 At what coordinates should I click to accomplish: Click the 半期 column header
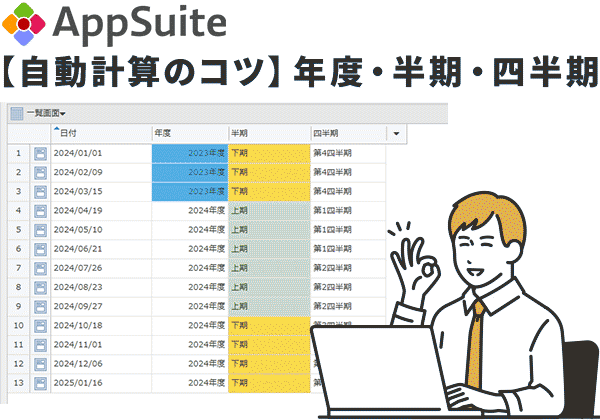click(x=269, y=133)
